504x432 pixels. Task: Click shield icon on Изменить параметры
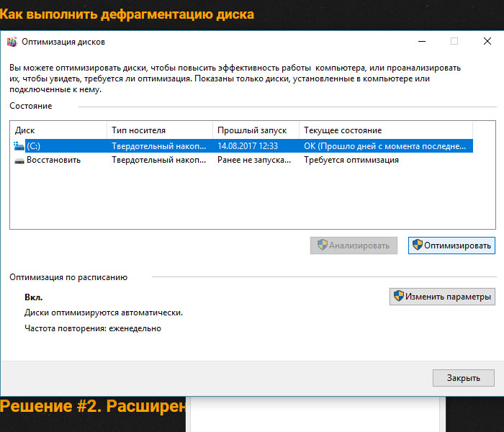click(399, 296)
